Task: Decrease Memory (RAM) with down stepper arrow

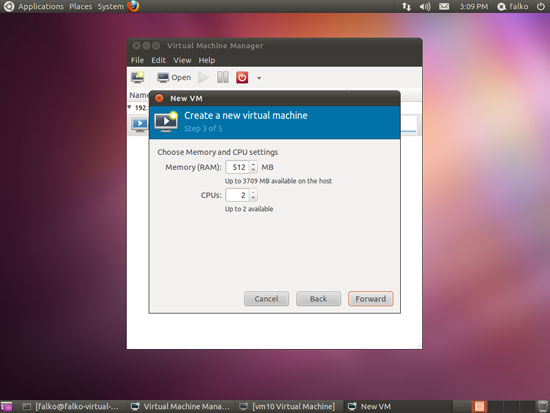Action: click(x=253, y=170)
